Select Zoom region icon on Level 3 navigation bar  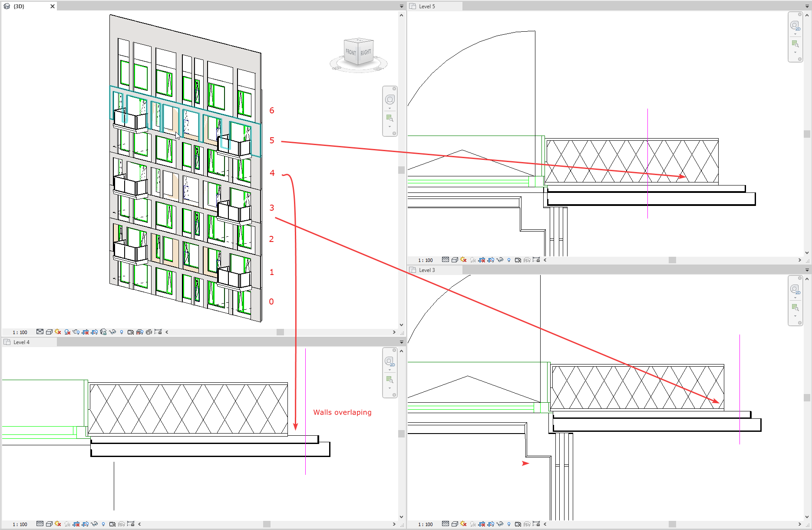pos(795,308)
